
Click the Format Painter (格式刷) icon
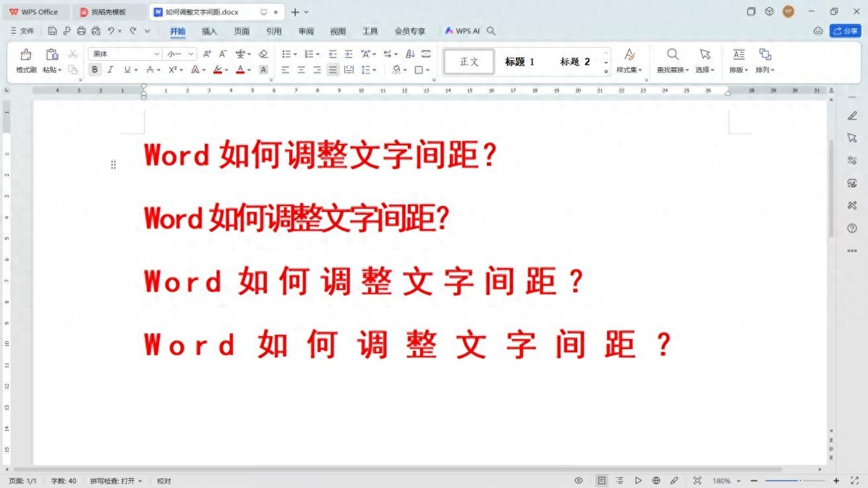26,55
